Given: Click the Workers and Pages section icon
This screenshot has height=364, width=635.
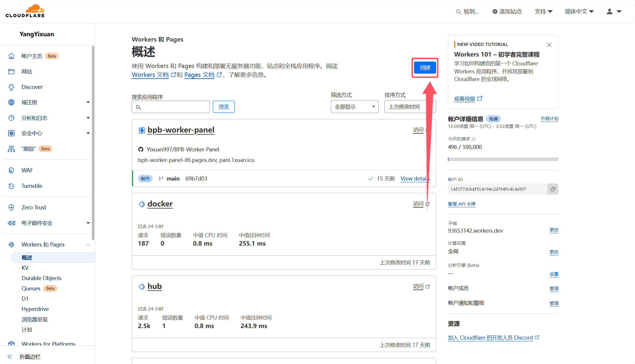Looking at the screenshot, I should pyautogui.click(x=12, y=244).
